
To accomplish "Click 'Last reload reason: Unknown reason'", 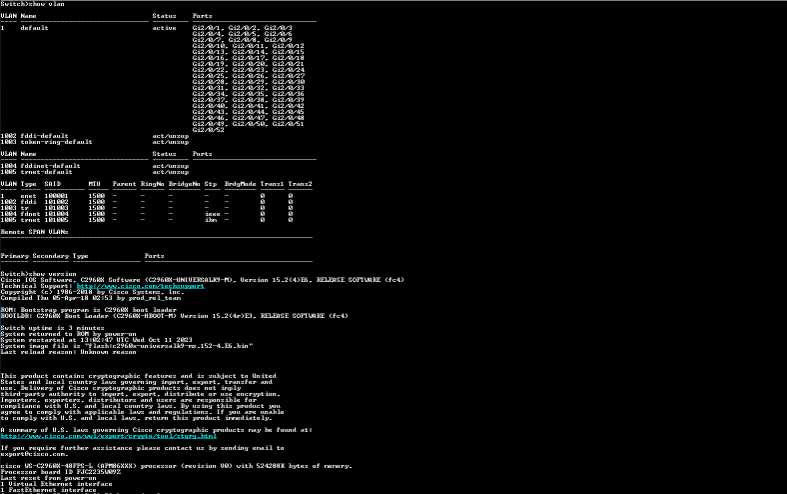I will tap(68, 352).
